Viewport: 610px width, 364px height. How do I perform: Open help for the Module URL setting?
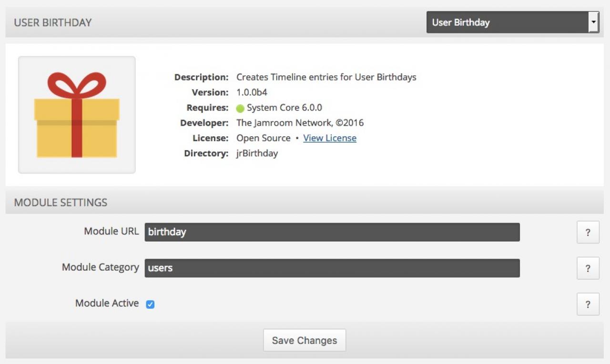point(588,233)
